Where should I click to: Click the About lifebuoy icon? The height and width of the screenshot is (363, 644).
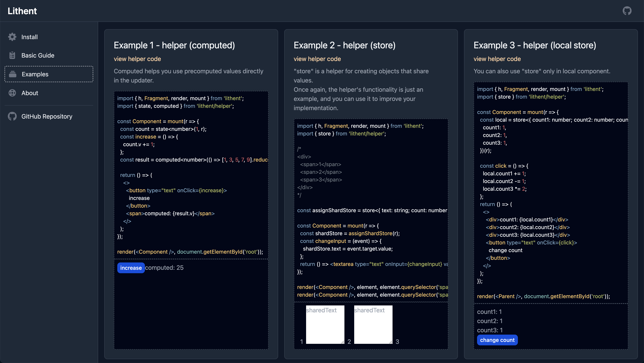[x=12, y=93]
